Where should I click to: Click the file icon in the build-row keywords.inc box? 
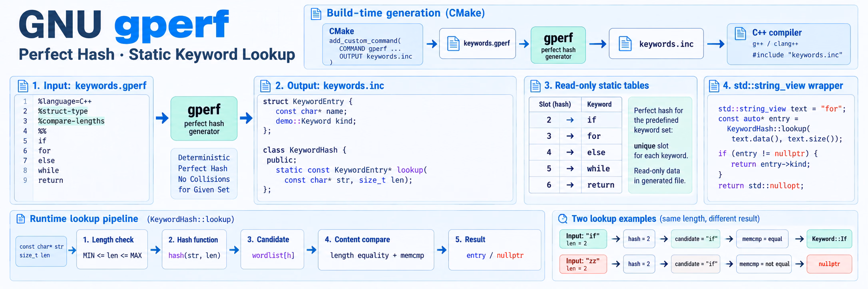click(x=625, y=44)
